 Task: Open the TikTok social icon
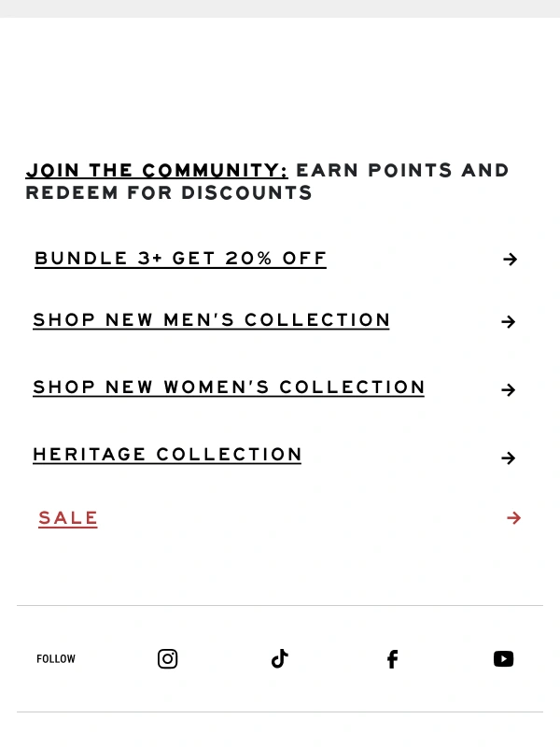pyautogui.click(x=279, y=658)
